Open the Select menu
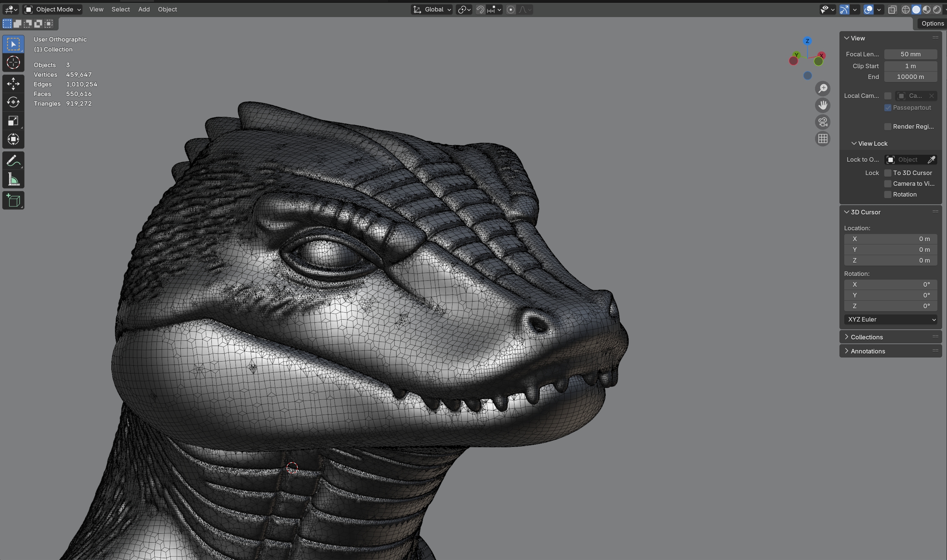 pyautogui.click(x=121, y=9)
